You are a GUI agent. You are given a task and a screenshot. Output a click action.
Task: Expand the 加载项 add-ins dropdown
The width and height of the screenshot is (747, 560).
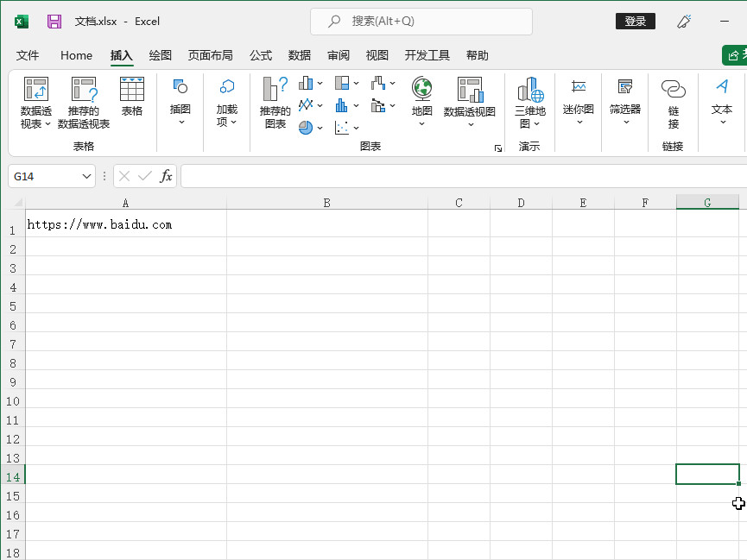point(233,123)
